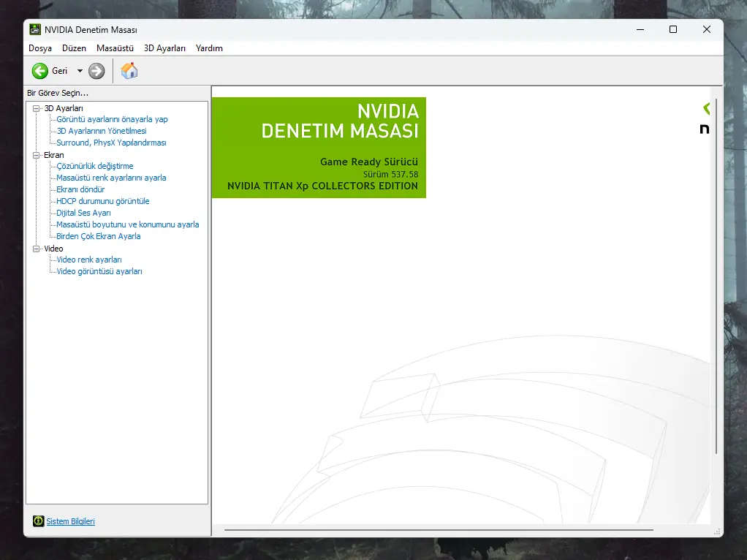747x560 pixels.
Task: Select Çözünürlük değiştirme
Action: click(95, 166)
